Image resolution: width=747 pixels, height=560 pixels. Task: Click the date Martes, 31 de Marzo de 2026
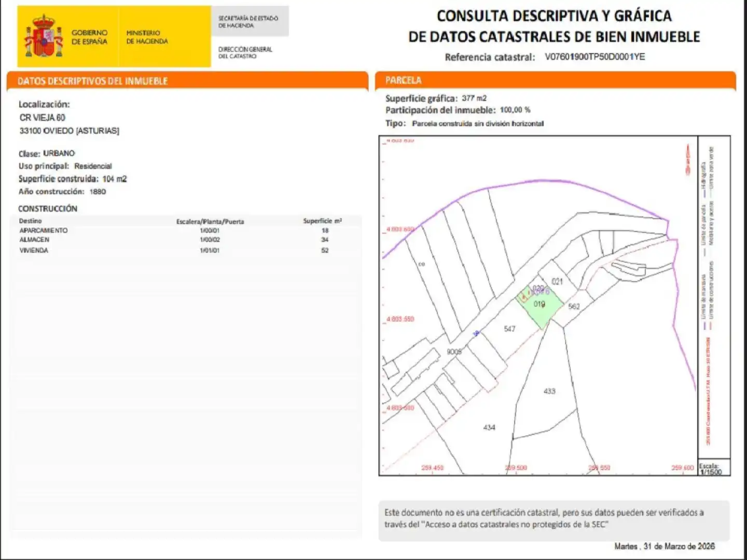pos(665,546)
